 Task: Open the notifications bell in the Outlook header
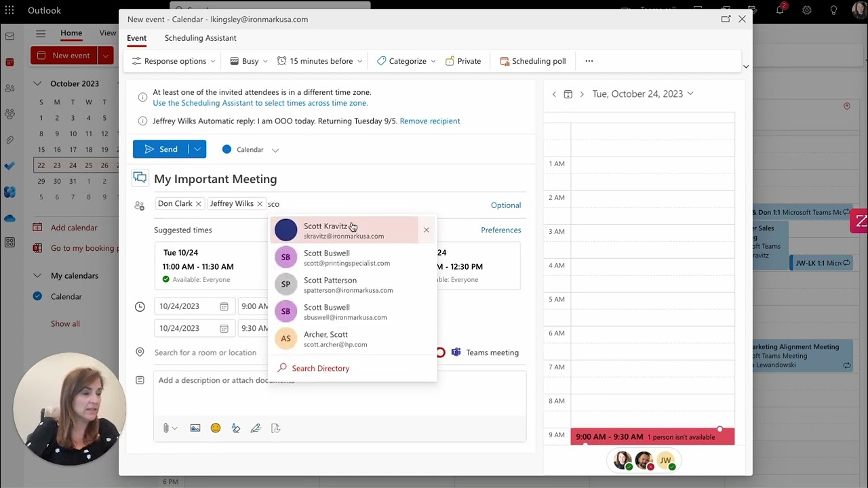click(780, 10)
